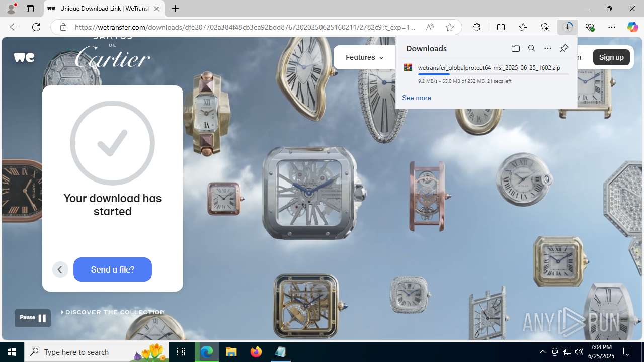
Task: Open Browser essentials icon
Action: coord(590,27)
